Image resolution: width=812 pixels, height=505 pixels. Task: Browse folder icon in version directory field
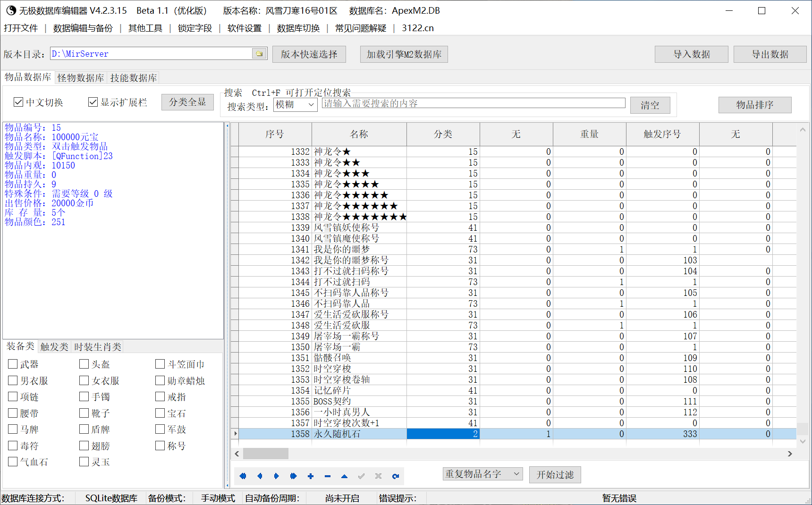(259, 54)
